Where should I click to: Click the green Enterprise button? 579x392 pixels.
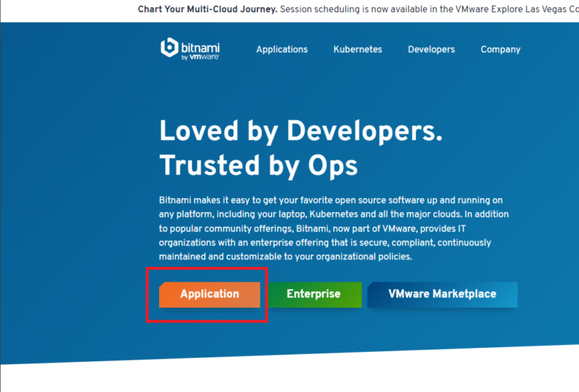point(315,295)
